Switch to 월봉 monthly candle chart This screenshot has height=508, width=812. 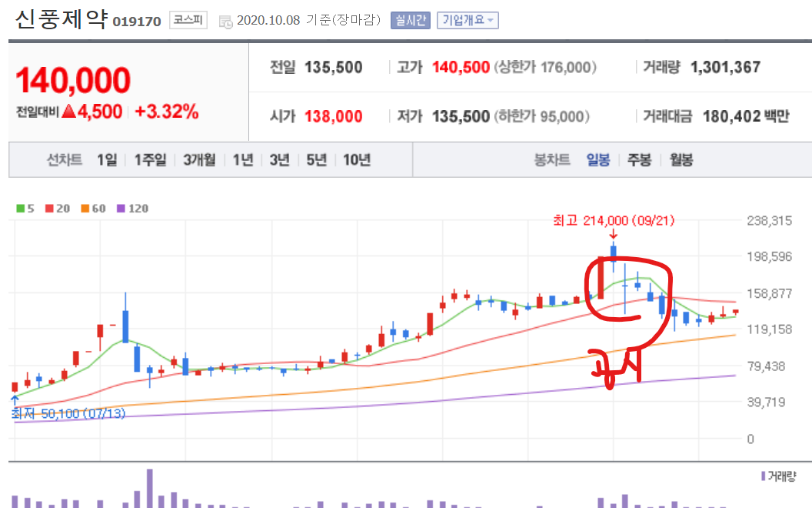(681, 159)
